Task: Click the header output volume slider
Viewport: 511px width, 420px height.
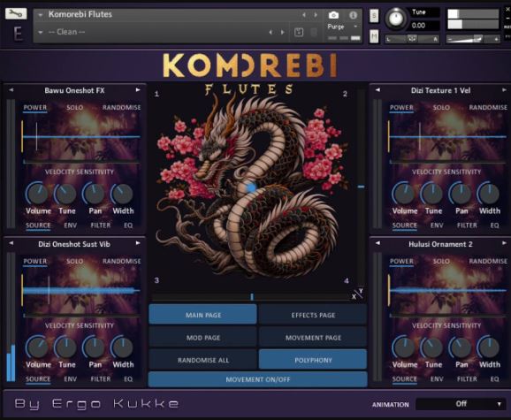Action: 473,40
